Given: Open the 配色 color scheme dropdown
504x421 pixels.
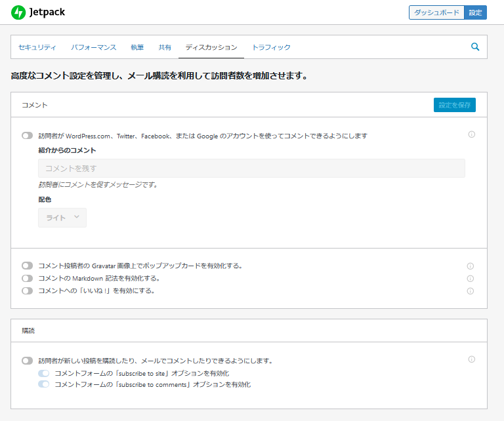Looking at the screenshot, I should click(x=62, y=218).
